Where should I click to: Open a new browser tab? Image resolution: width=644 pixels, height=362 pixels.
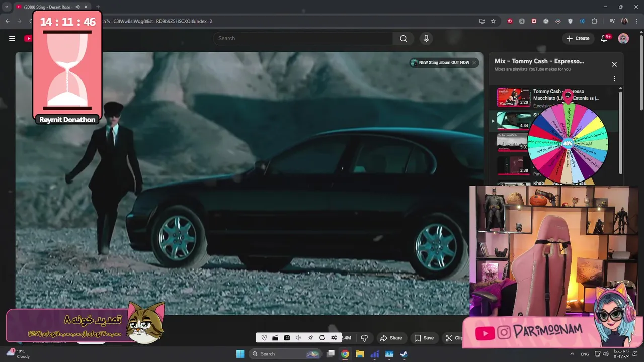[x=98, y=7]
